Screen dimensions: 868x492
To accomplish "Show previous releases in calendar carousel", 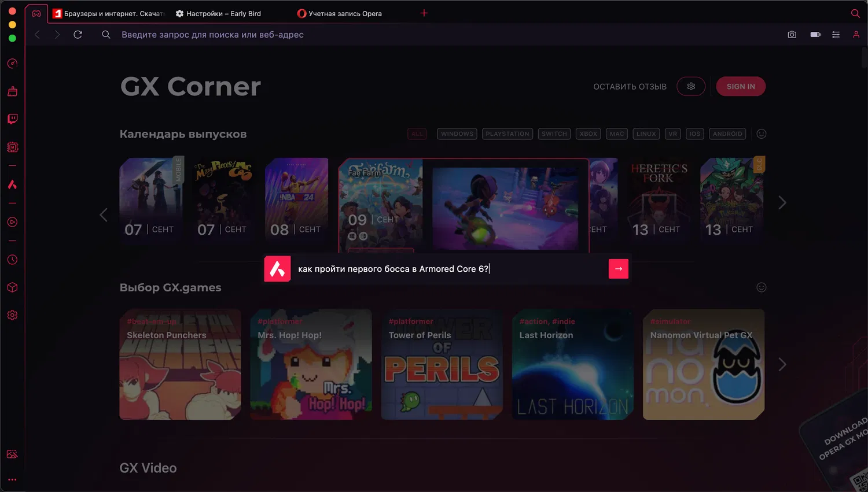I will 104,215.
